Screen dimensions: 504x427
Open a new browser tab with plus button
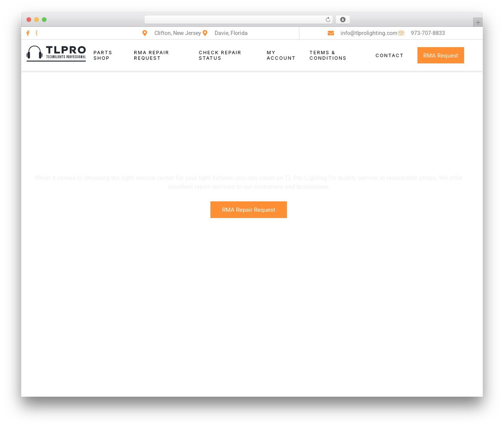[478, 22]
